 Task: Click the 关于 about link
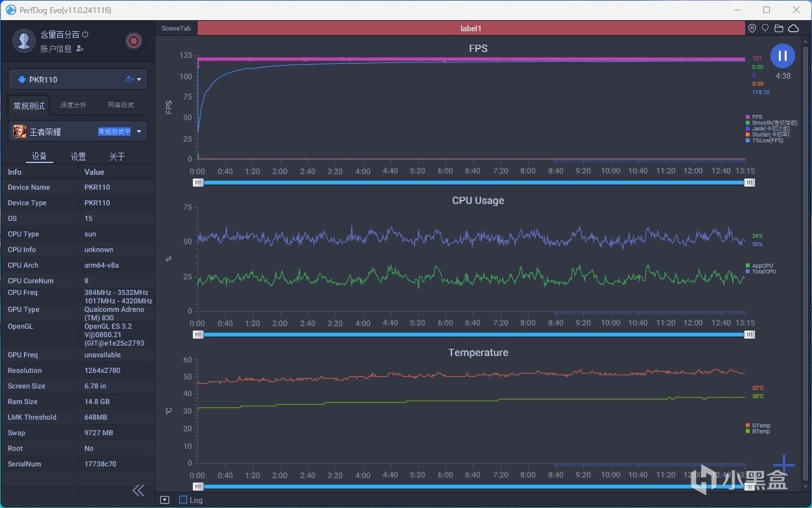[x=117, y=157]
